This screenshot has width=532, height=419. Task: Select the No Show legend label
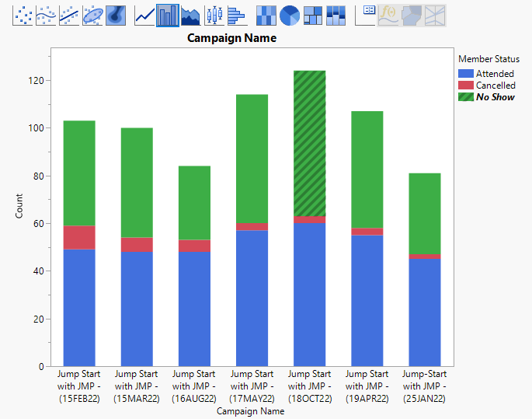(495, 96)
